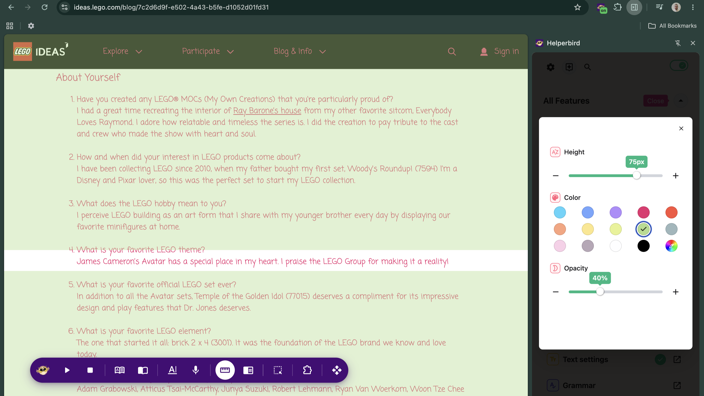The image size is (704, 396).
Task: Increase ruler height with plus button
Action: point(675,176)
